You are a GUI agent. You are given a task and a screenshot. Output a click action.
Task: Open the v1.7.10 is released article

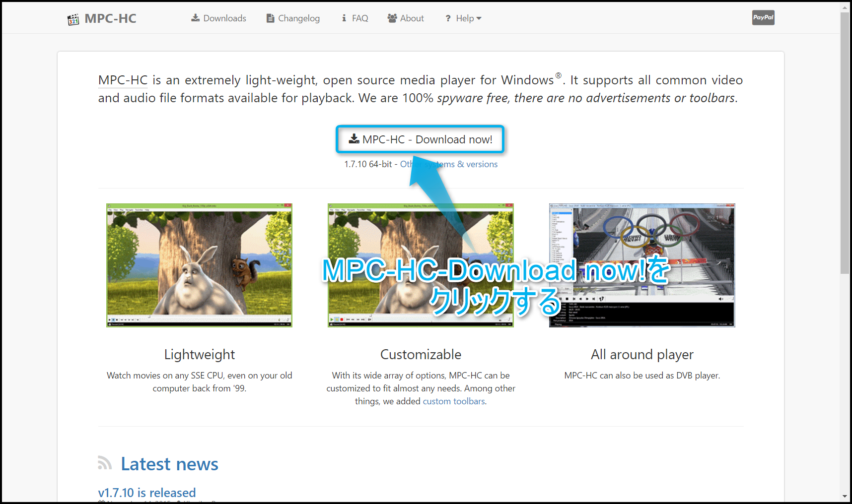147,493
